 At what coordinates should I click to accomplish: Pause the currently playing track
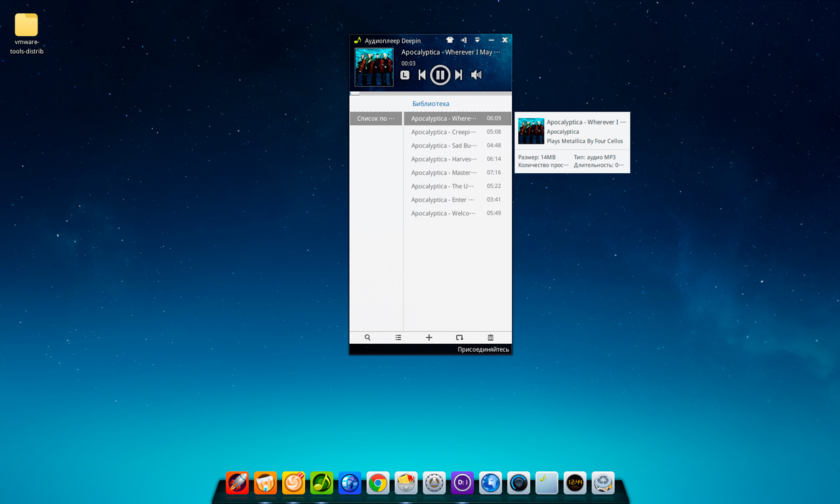pyautogui.click(x=440, y=75)
